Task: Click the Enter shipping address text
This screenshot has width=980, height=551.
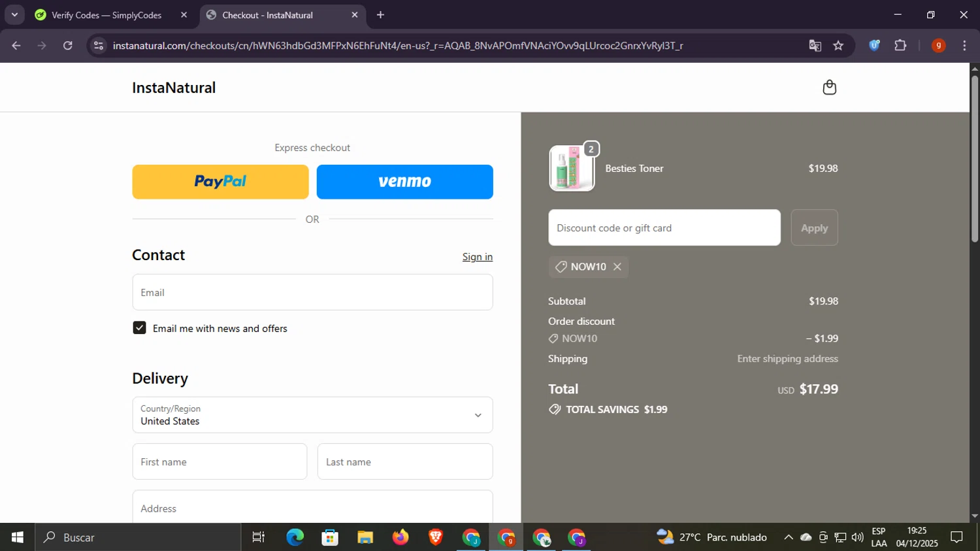Action: point(787,358)
